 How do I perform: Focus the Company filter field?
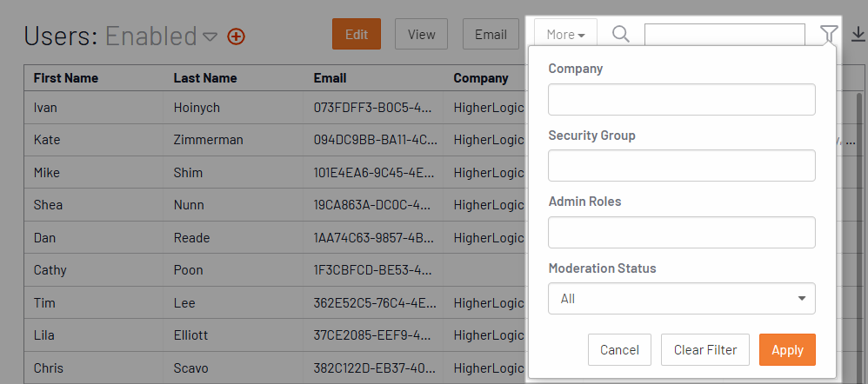682,100
